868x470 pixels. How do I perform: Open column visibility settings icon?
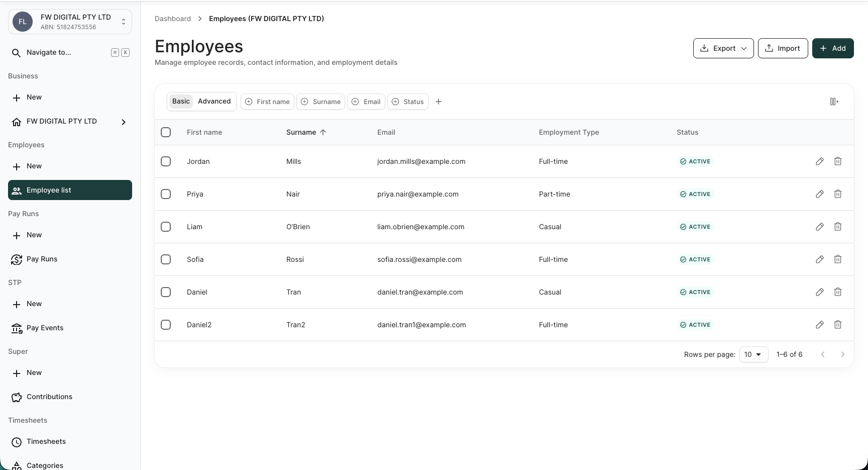click(834, 102)
